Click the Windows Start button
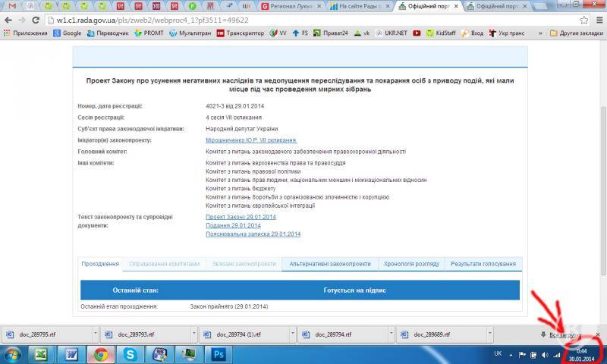607x364 pixels. [13, 354]
